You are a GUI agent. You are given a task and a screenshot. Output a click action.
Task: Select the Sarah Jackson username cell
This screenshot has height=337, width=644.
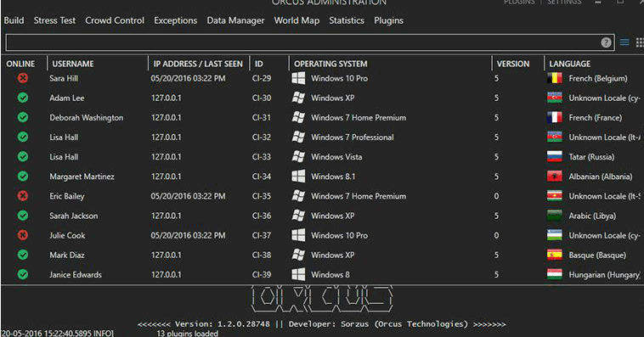pyautogui.click(x=74, y=216)
